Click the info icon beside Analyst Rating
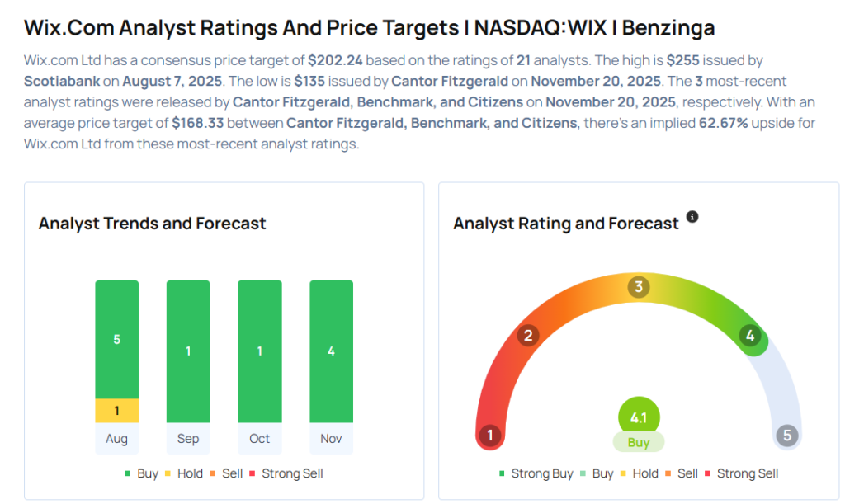Viewport: 845px width, 504px height. [692, 217]
